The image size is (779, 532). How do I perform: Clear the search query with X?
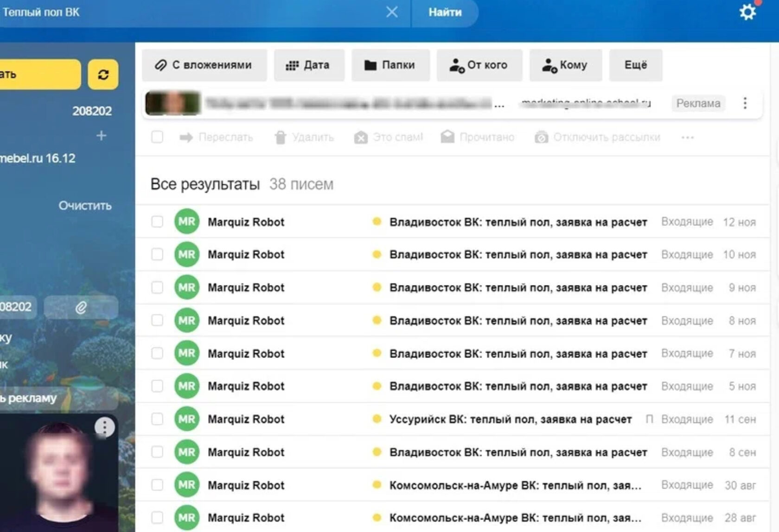click(392, 12)
